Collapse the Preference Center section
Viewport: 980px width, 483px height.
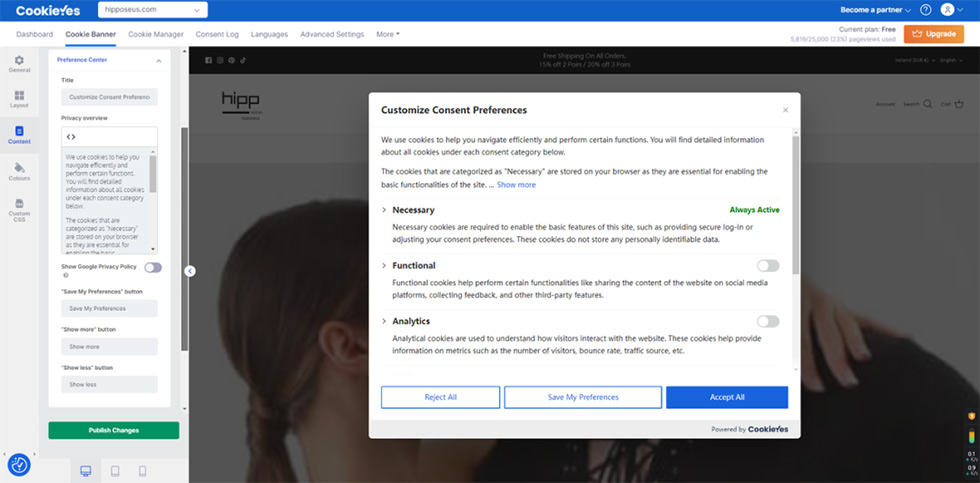[x=158, y=60]
